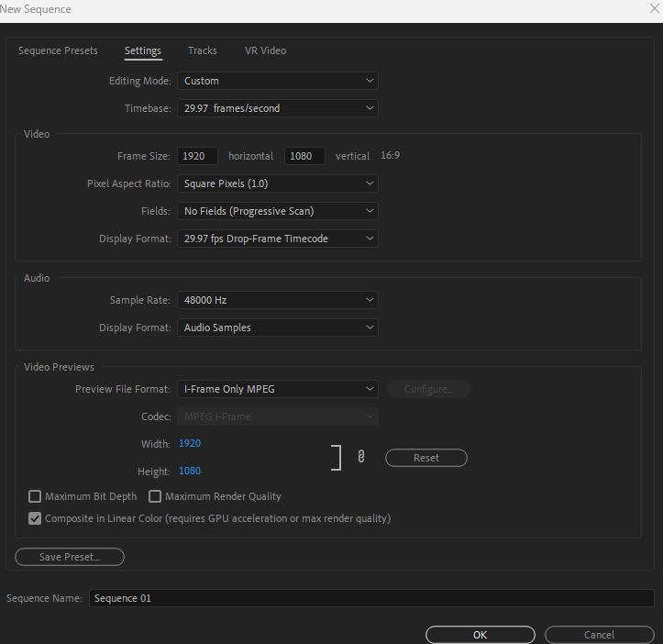Open video Display Format timecode dropdown
The width and height of the screenshot is (663, 644).
pos(278,239)
